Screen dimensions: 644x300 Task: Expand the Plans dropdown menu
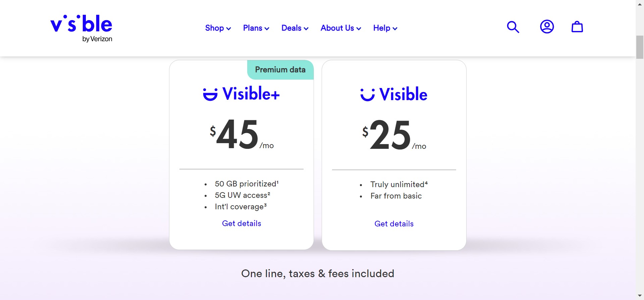[x=256, y=28]
